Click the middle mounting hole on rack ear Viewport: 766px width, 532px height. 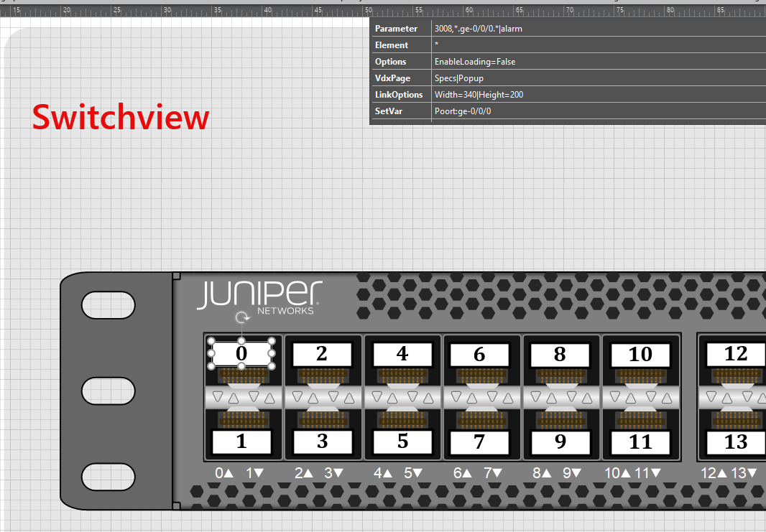click(108, 391)
